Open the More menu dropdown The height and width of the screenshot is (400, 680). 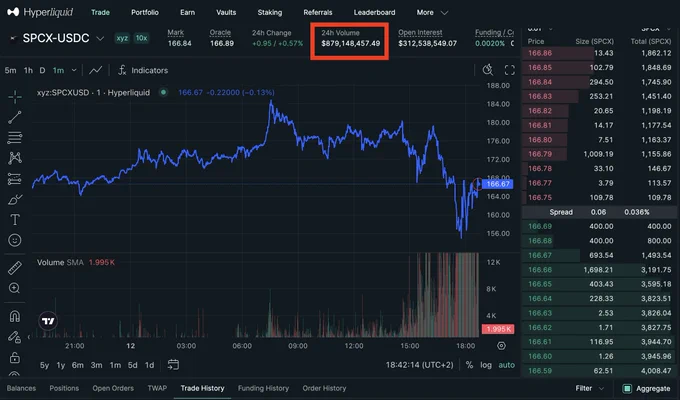tap(432, 13)
